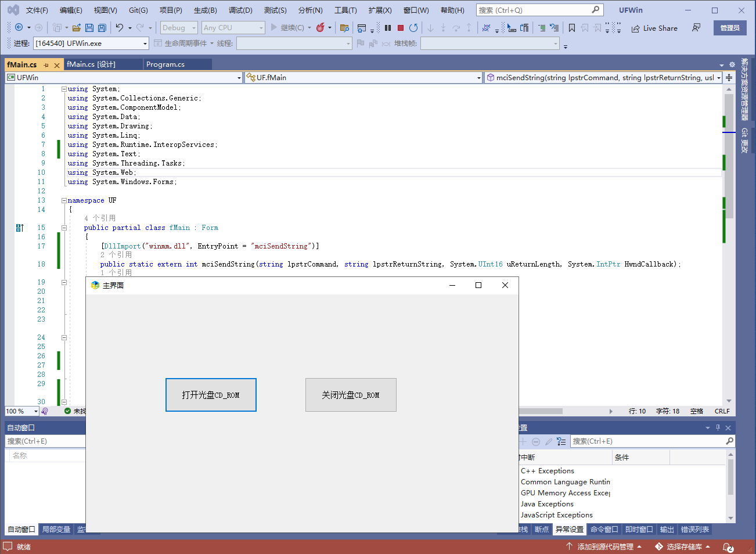Switch to the 断点 tab
This screenshot has height=554, width=756.
click(x=542, y=530)
